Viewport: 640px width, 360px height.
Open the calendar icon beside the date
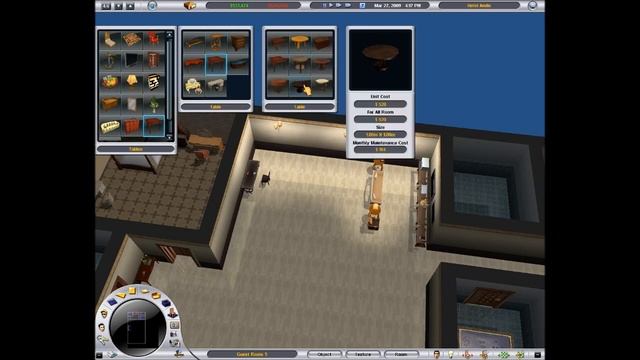[x=362, y=6]
